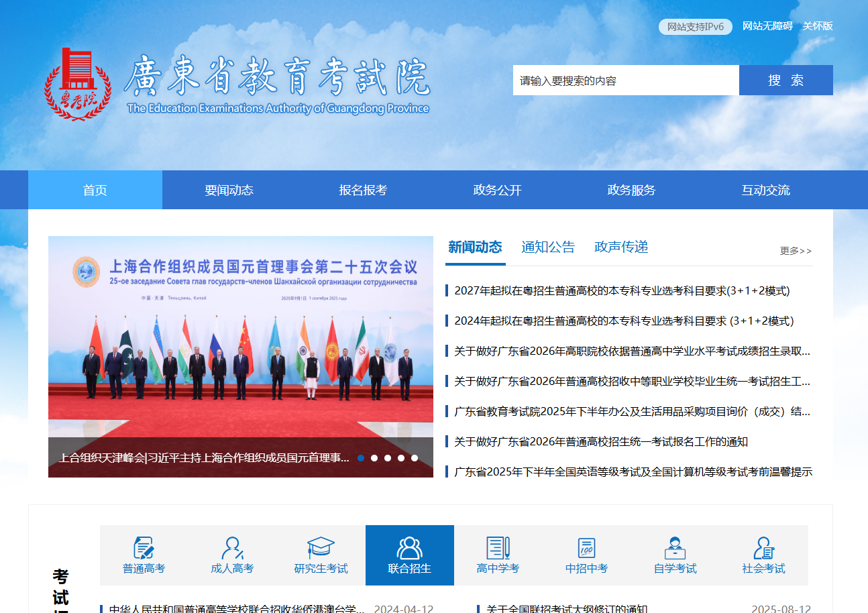868x613 pixels.
Task: Select the third carousel indicator dot
Action: (x=388, y=458)
